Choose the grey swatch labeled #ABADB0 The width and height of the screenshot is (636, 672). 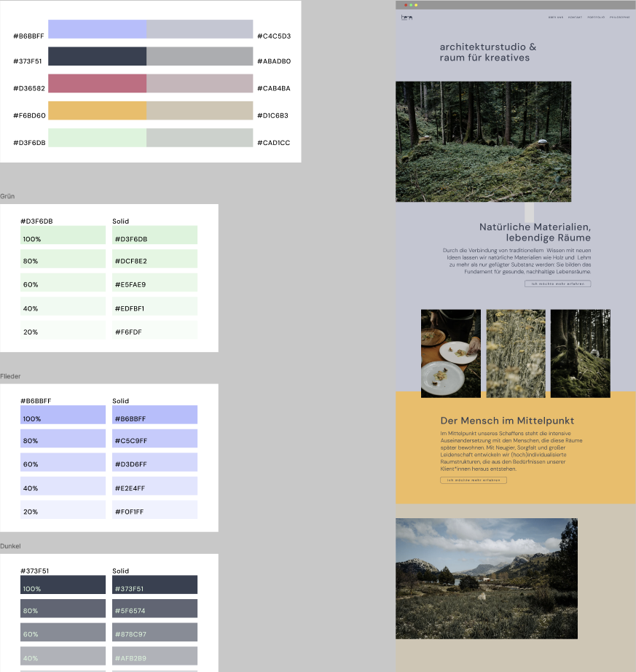coord(200,56)
